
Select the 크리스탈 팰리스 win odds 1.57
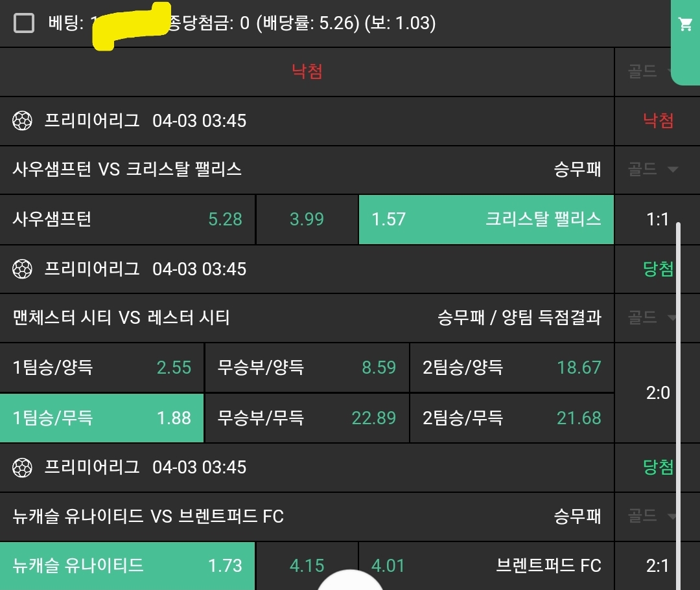point(486,220)
